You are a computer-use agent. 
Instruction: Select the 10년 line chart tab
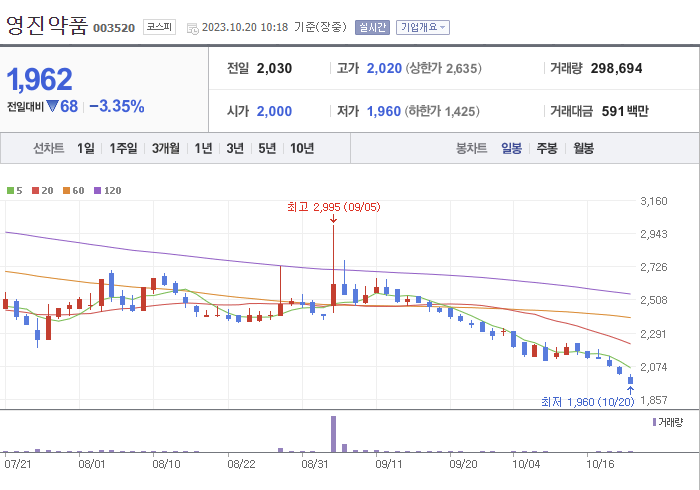pos(302,148)
